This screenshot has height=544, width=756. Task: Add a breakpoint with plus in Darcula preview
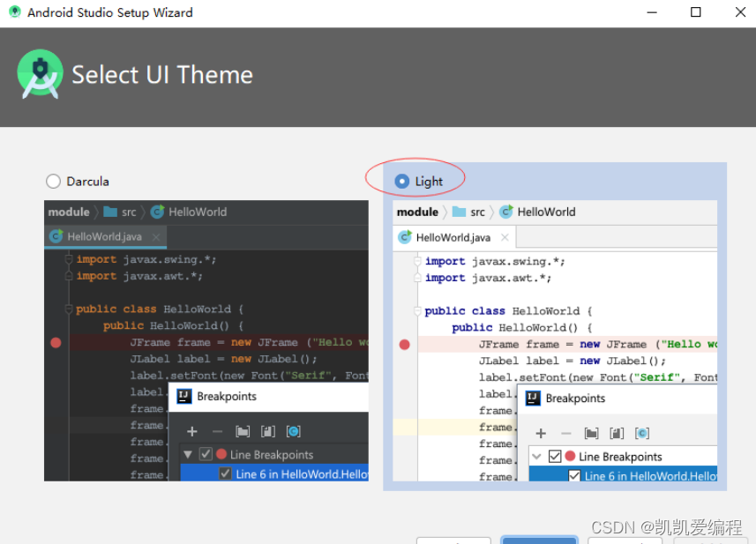(192, 431)
